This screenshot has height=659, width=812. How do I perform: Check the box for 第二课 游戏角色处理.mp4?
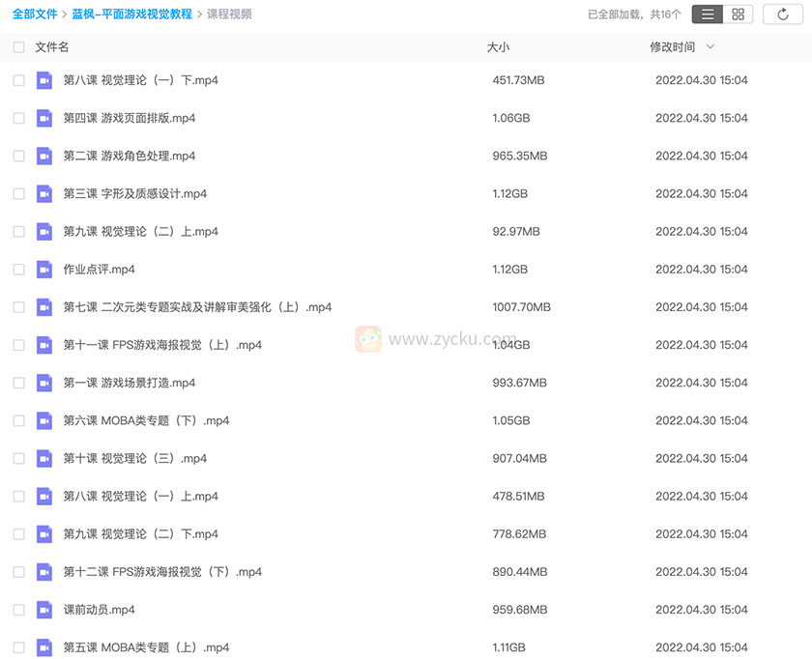[19, 156]
